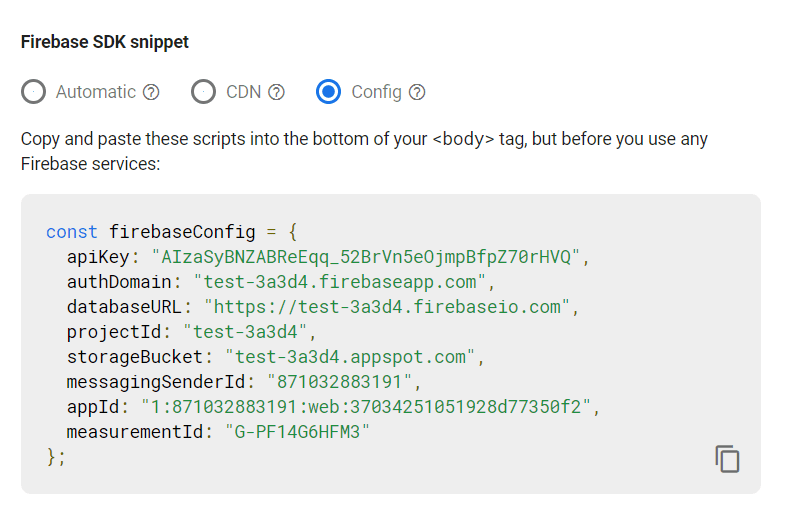Image resolution: width=787 pixels, height=527 pixels.
Task: Click the apiKey value string
Action: (365, 256)
